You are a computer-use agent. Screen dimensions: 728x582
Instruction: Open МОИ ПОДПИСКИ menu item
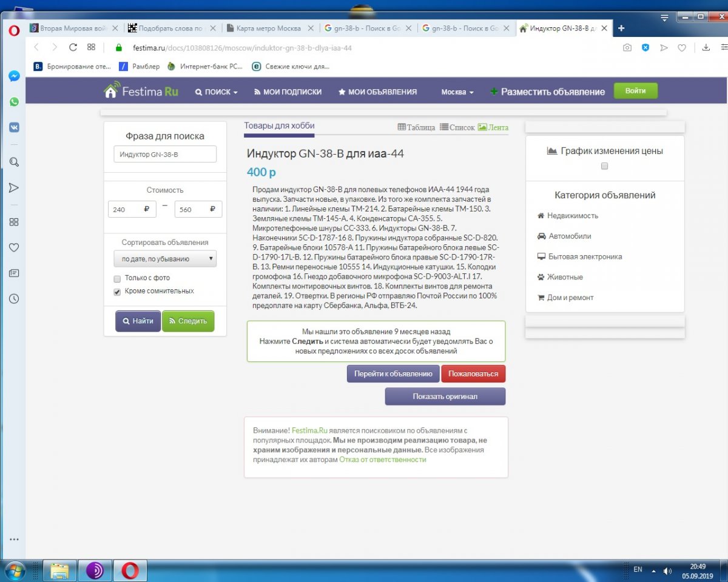tap(287, 92)
